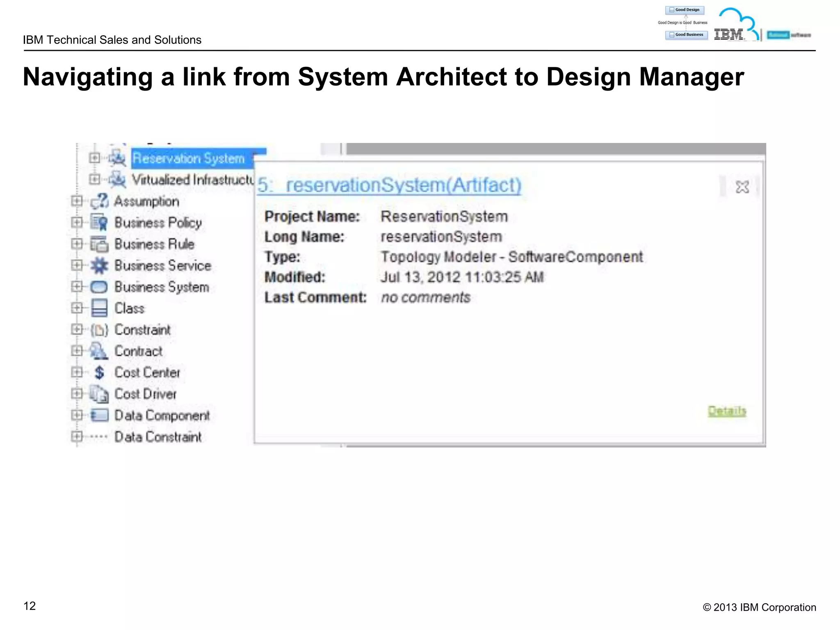840x630 pixels.
Task: Click the Business Service gear icon
Action: coord(99,265)
